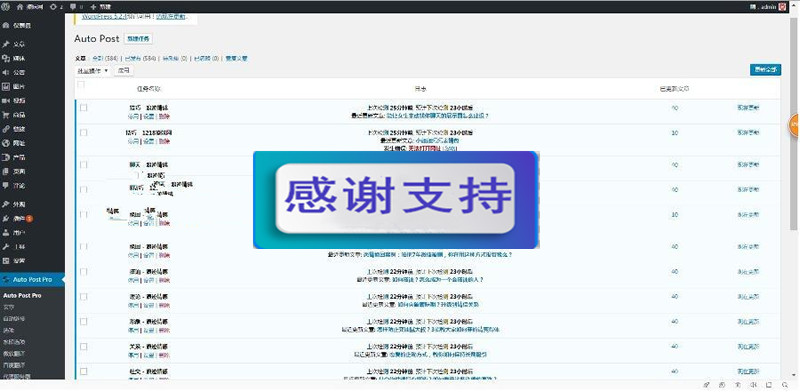Click the update-now link in the notice

click(171, 17)
